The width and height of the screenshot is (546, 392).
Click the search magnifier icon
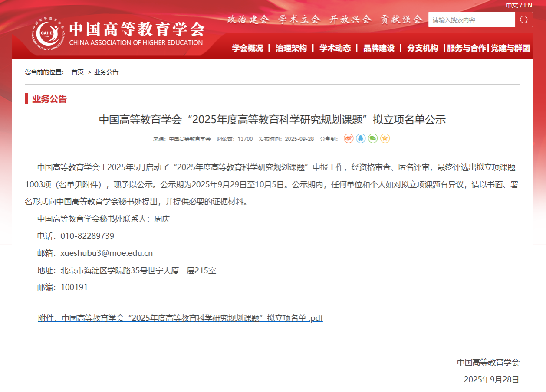[524, 20]
